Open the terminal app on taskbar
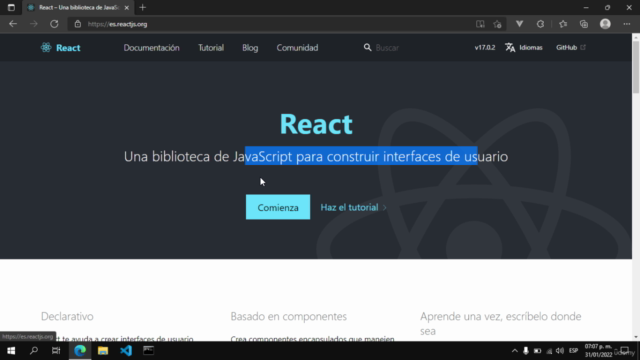 pyautogui.click(x=149, y=351)
